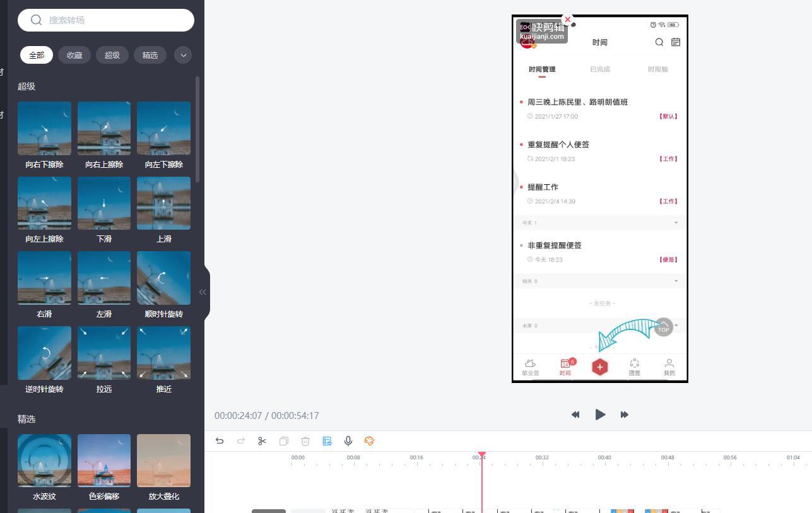
Task: Choose the 放大叠化 transition thumbnail
Action: pos(163,461)
